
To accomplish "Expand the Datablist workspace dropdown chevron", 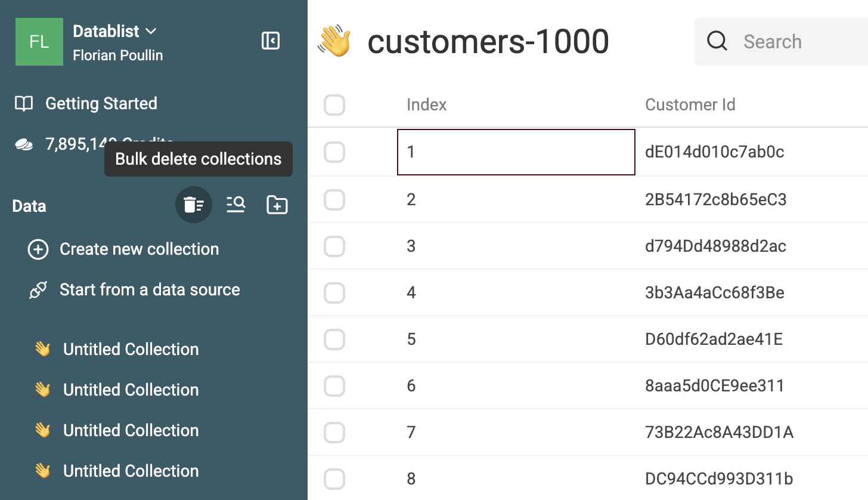I will [151, 31].
